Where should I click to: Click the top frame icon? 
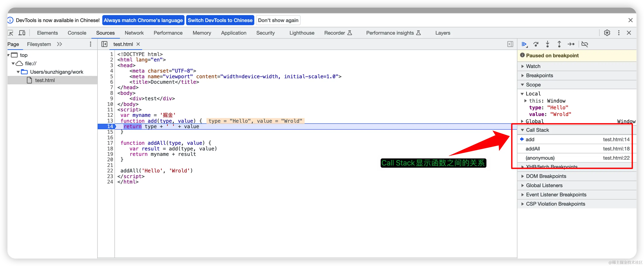[x=14, y=55]
